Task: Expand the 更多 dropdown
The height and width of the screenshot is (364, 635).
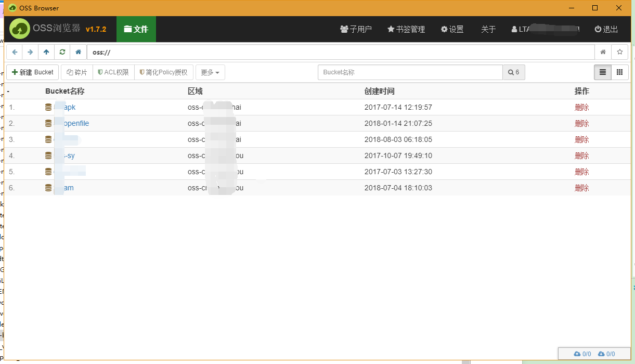Action: point(210,72)
